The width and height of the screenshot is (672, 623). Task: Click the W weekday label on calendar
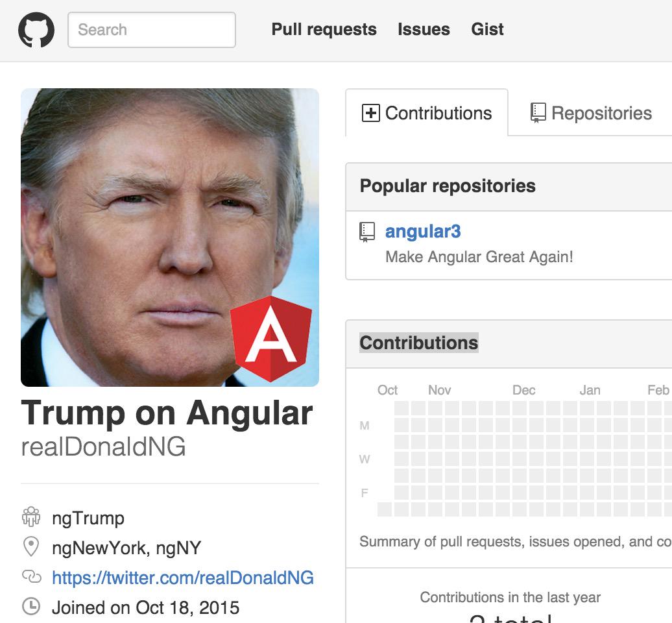pos(365,459)
